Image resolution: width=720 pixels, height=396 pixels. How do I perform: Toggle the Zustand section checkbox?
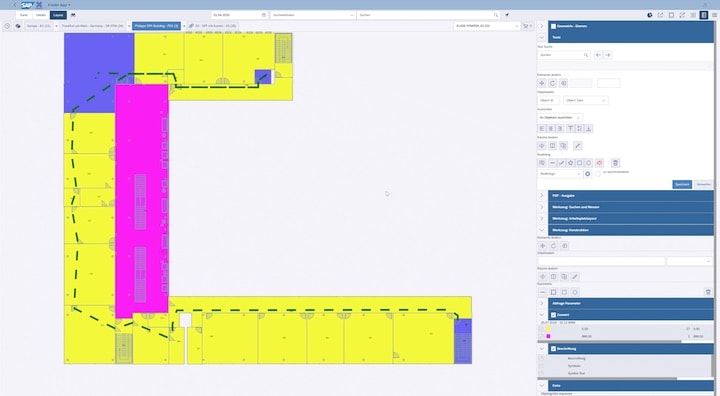coord(553,315)
